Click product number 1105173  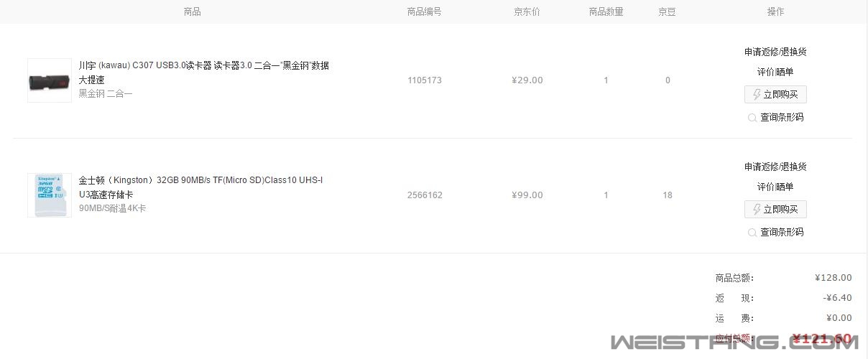coord(425,80)
